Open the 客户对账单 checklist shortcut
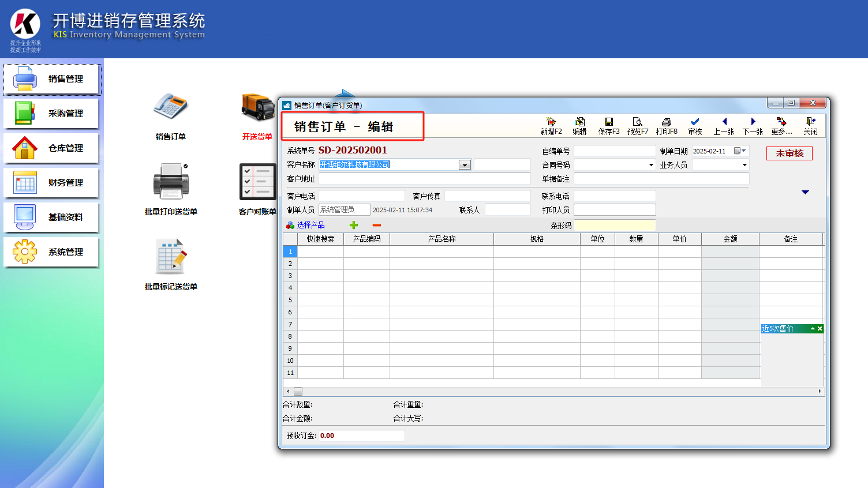Screen dimensions: 868x488 pos(257,189)
